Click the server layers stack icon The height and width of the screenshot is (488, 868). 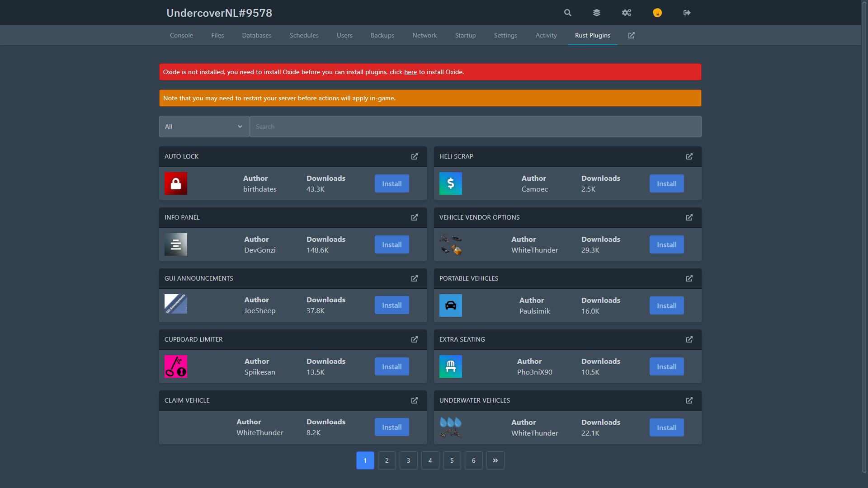click(x=597, y=13)
